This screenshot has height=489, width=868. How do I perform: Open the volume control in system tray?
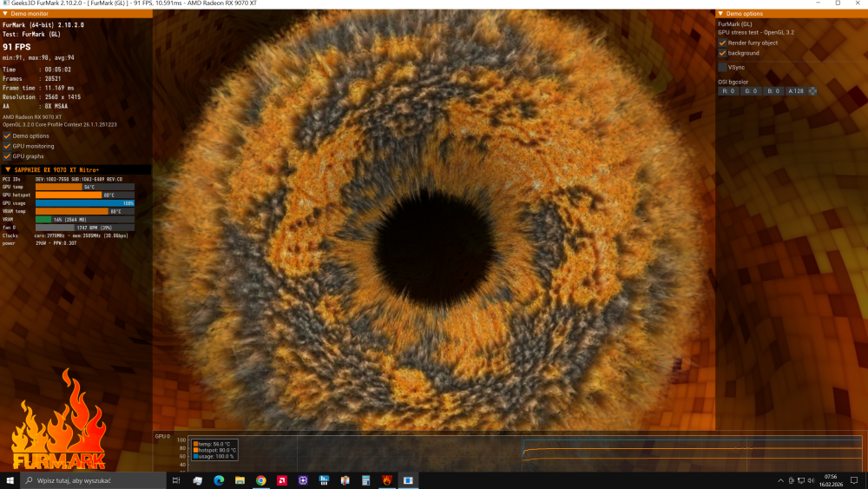811,480
